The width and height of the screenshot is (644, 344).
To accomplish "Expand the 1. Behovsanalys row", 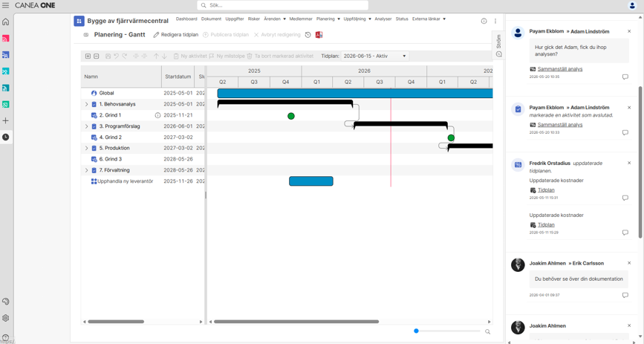I will [x=86, y=105].
